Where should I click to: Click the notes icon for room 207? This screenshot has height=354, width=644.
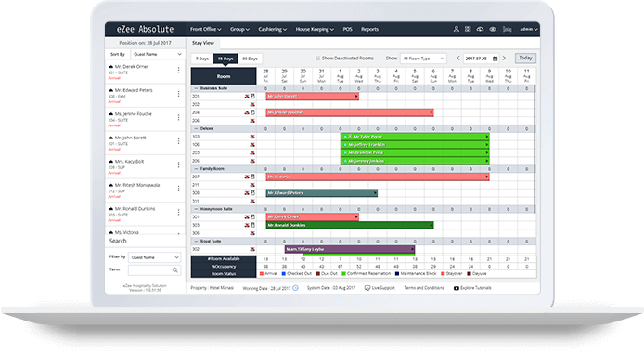click(x=252, y=177)
